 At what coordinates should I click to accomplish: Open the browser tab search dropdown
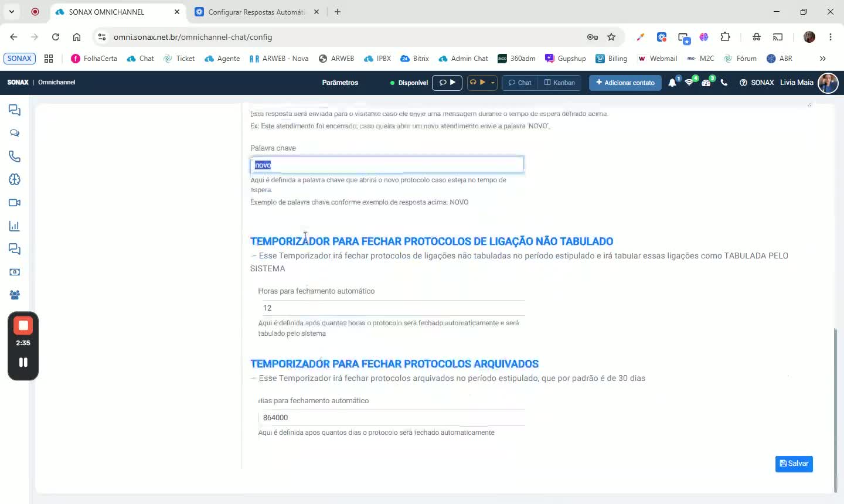[x=12, y=12]
